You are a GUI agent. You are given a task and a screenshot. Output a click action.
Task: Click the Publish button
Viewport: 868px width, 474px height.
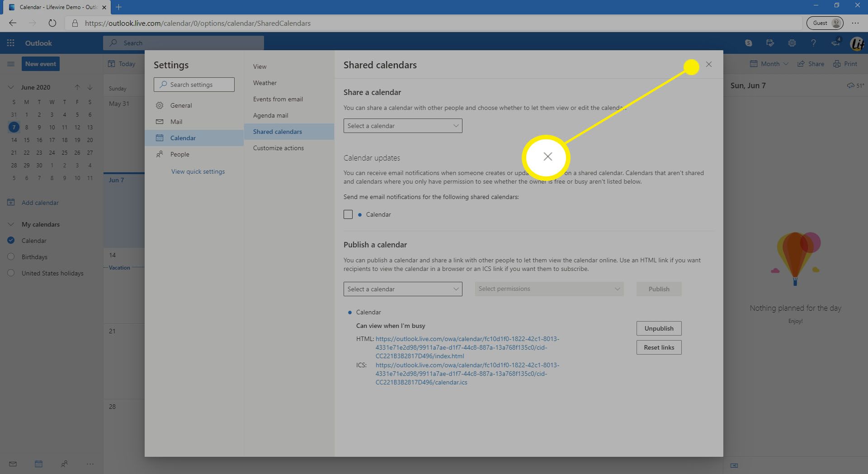tap(659, 289)
